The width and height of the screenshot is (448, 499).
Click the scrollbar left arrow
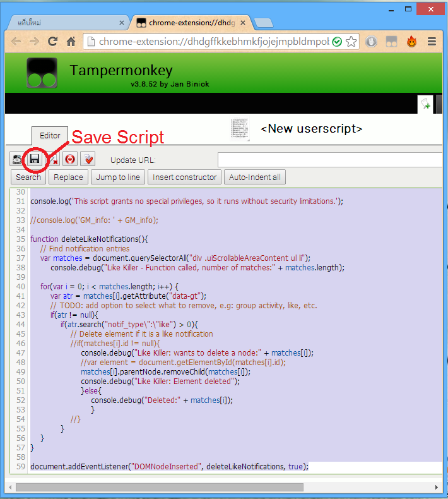tap(11, 487)
